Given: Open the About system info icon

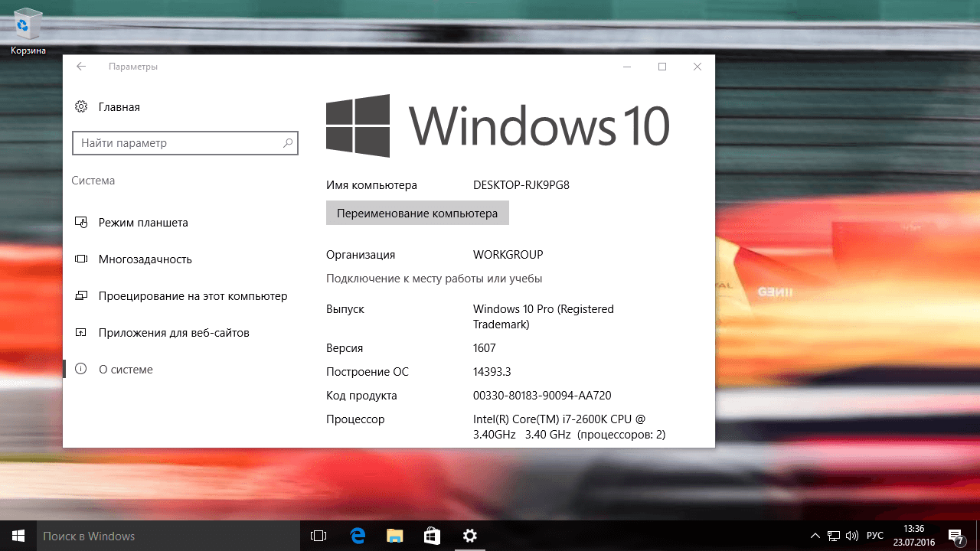Looking at the screenshot, I should coord(81,369).
